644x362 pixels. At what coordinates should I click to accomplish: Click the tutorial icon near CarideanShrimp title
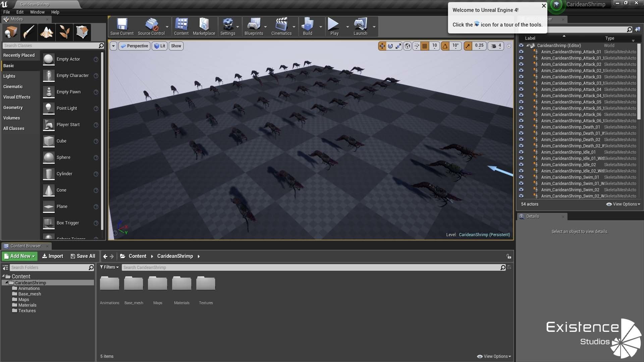556,5
